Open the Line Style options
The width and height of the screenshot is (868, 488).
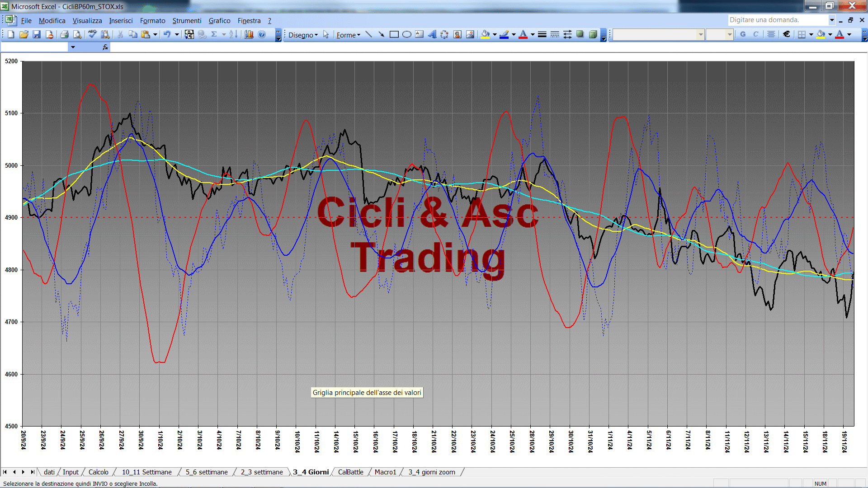542,34
